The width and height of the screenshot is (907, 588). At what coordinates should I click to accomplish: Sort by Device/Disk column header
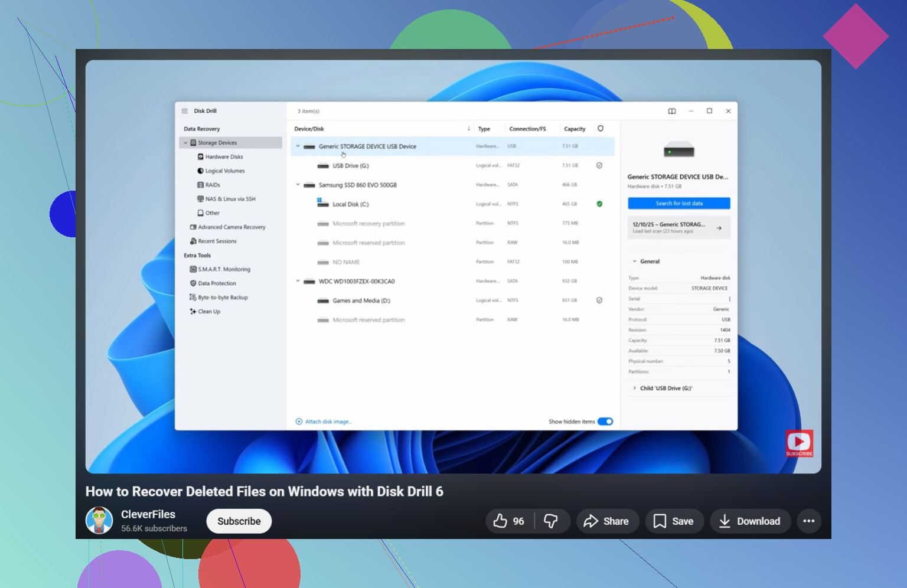click(309, 129)
